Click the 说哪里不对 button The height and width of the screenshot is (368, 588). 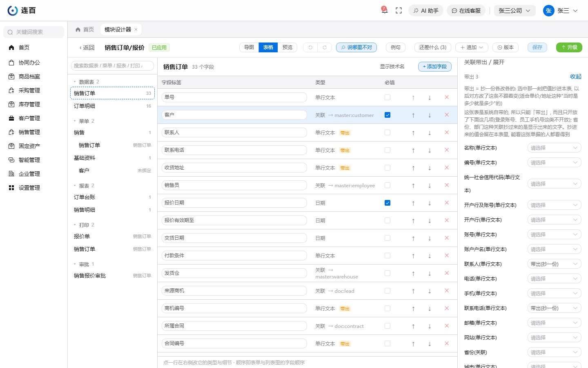[356, 47]
